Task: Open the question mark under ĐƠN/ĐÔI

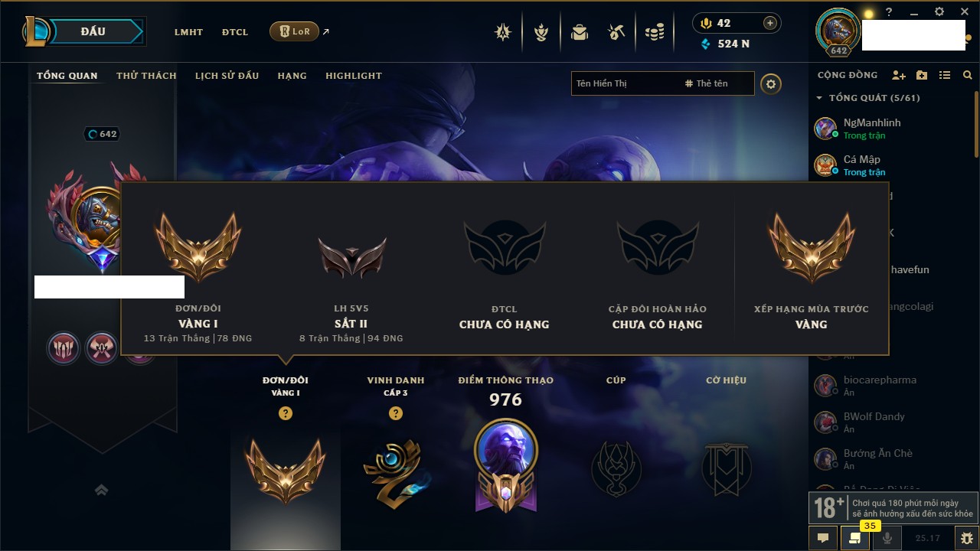Action: (x=286, y=413)
